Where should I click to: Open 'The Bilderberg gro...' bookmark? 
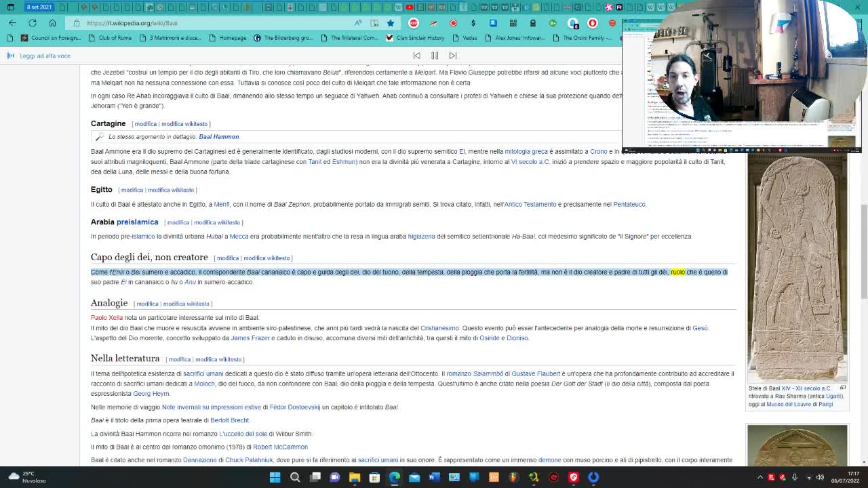(283, 38)
